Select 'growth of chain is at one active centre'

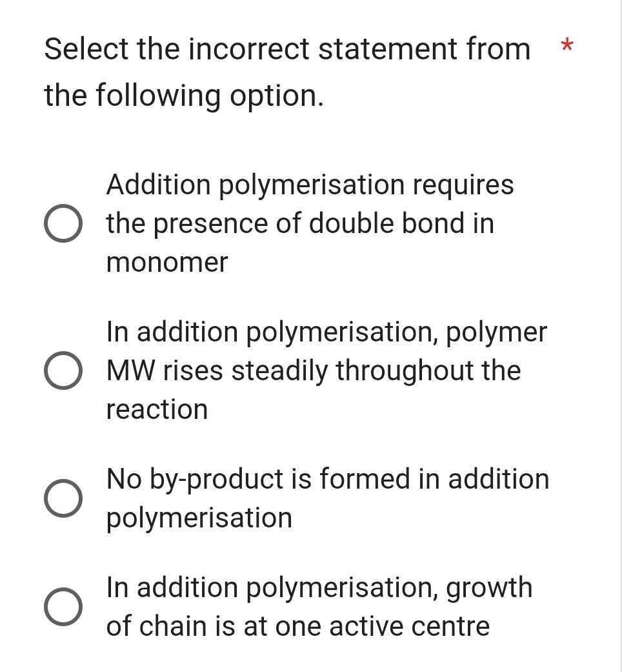[x=63, y=607]
